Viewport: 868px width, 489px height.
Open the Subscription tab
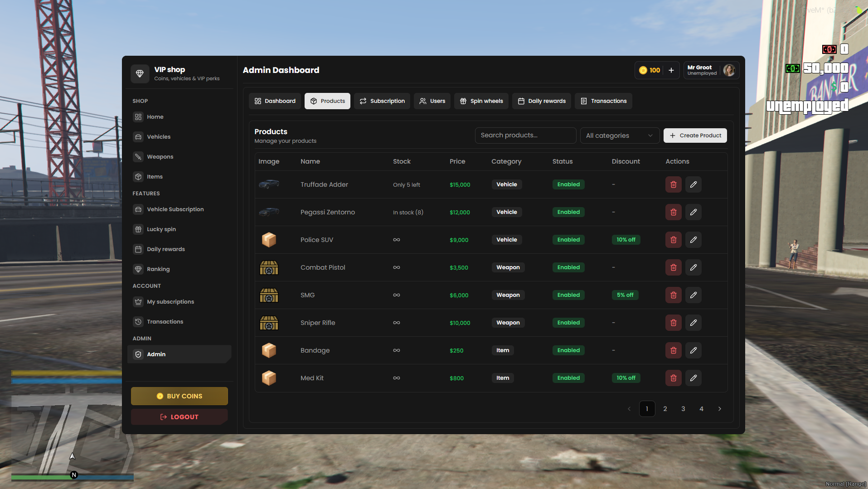[382, 101]
